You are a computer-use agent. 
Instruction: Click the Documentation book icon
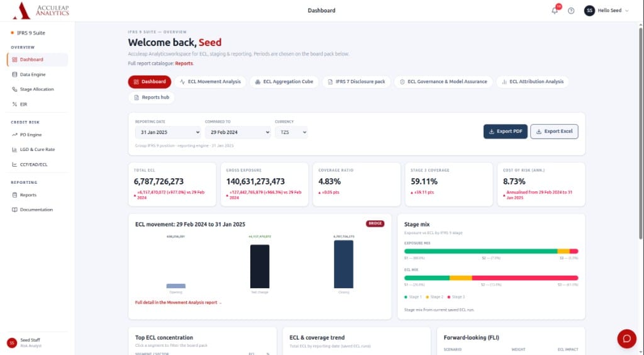click(x=14, y=210)
